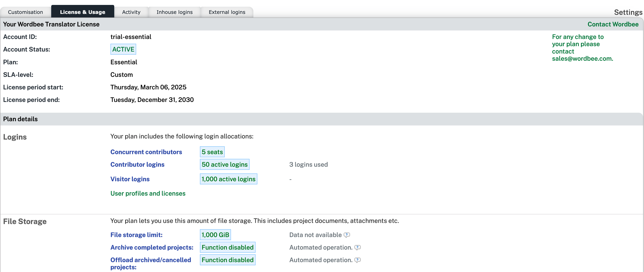
Task: Click the File storage limit label
Action: [136, 235]
